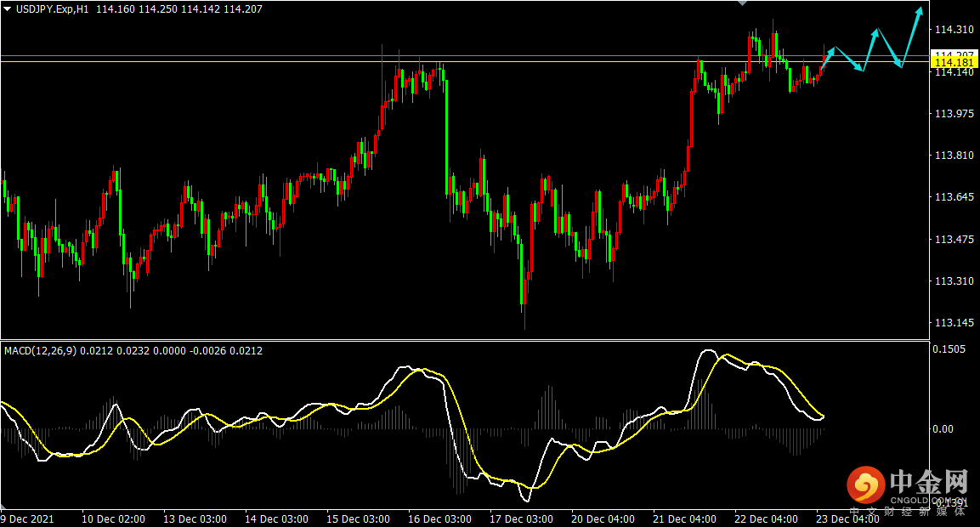
Task: Click the 14 Dec 03:00 time label
Action: tap(276, 518)
